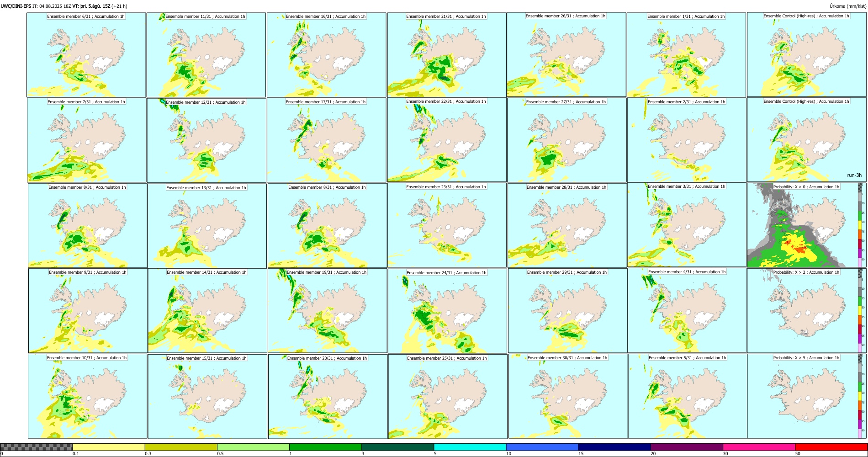Select the Ensemble member 7/31 map
Image resolution: width=868 pixels, height=457 pixels.
click(87, 140)
